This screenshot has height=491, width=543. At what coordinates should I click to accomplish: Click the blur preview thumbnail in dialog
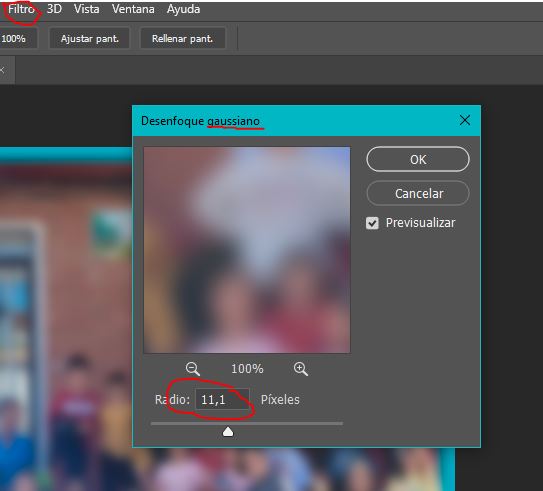(247, 250)
